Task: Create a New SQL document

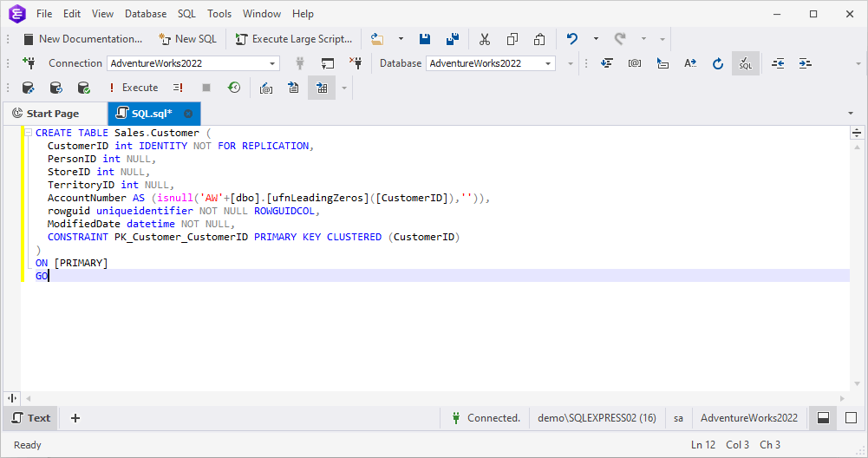Action: coord(187,39)
